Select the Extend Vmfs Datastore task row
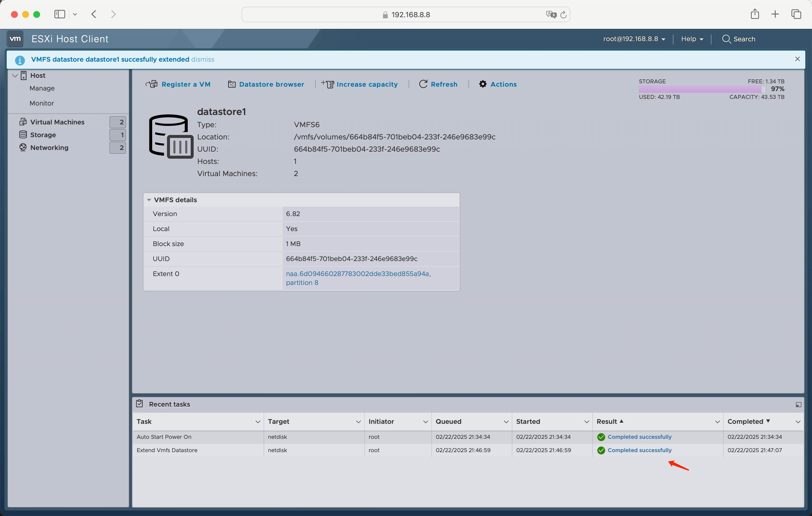This screenshot has height=516, width=812. point(468,450)
